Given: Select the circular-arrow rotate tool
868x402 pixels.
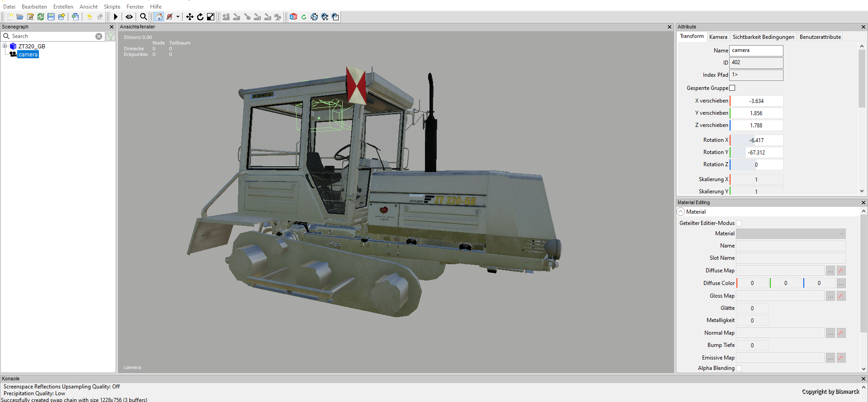Looking at the screenshot, I should [200, 17].
